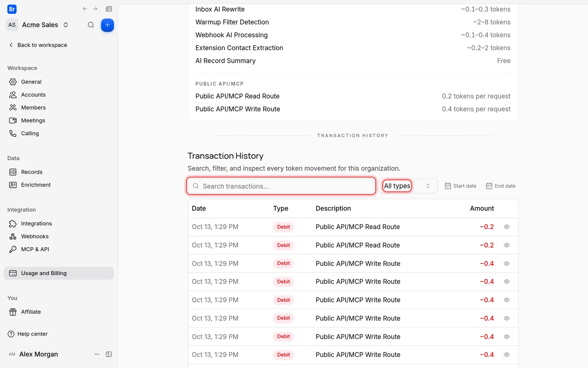View details of first Public API/MCP Read Route transaction
Viewport: 588px width, 368px height.
pos(506,227)
